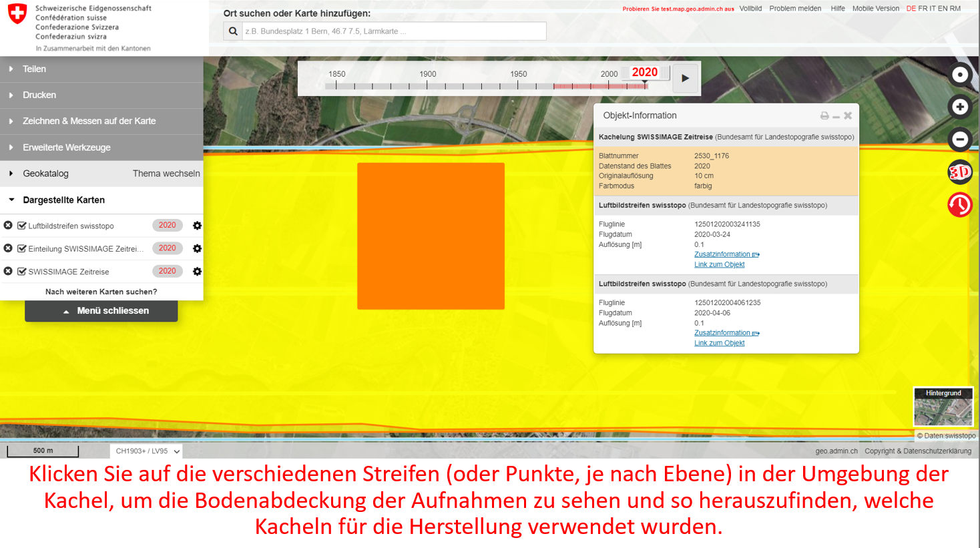980x548 pixels.
Task: Uncheck the Luftbildstreifen swisstopo layer checkbox
Action: click(x=22, y=226)
